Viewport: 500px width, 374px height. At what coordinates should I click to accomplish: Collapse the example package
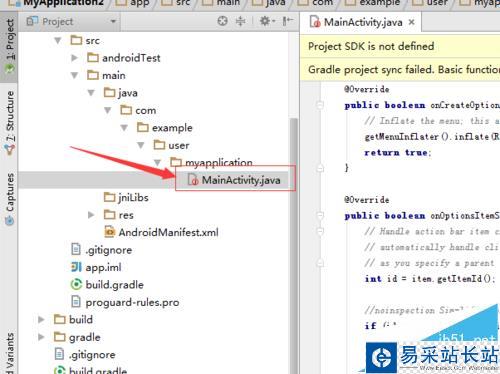click(124, 128)
